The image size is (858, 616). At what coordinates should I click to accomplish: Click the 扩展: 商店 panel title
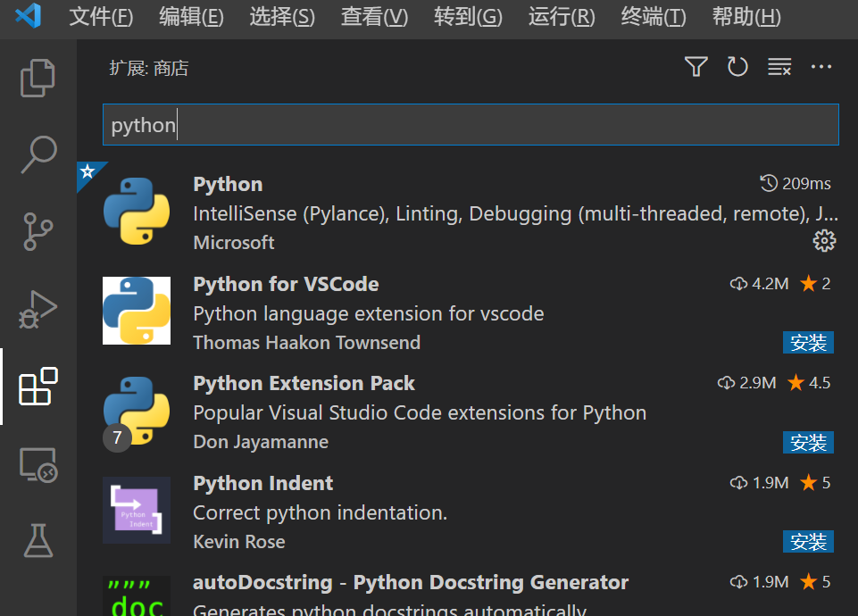pos(149,69)
